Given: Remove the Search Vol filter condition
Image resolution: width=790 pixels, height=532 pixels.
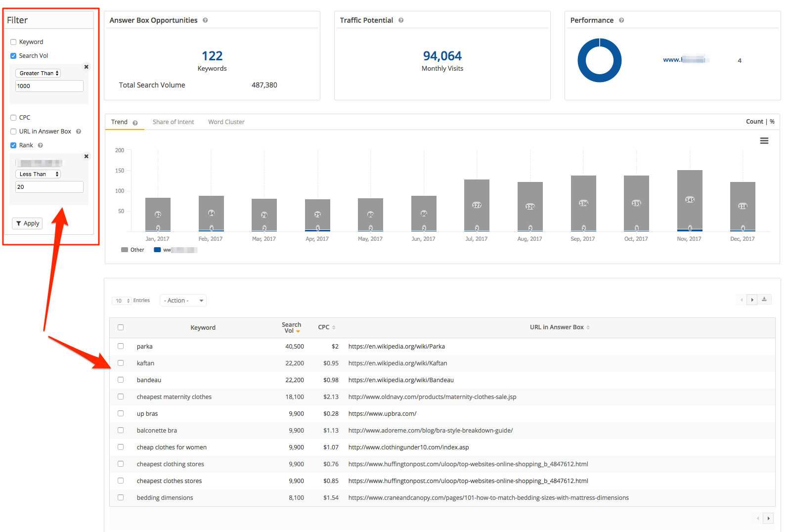Looking at the screenshot, I should click(86, 67).
